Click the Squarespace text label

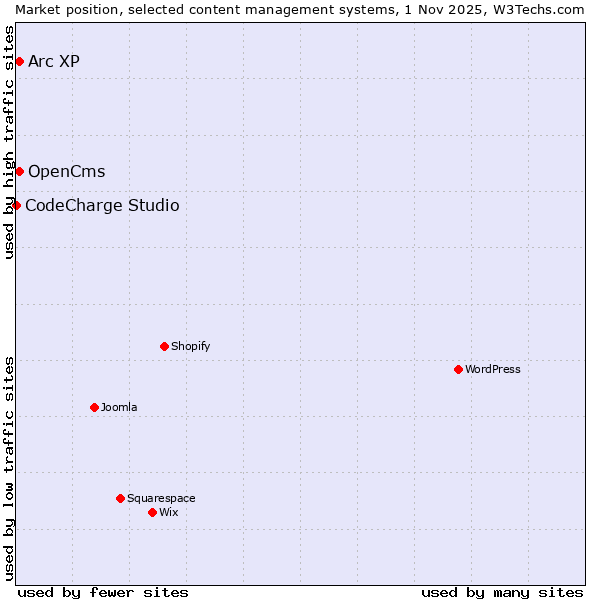pyautogui.click(x=161, y=498)
